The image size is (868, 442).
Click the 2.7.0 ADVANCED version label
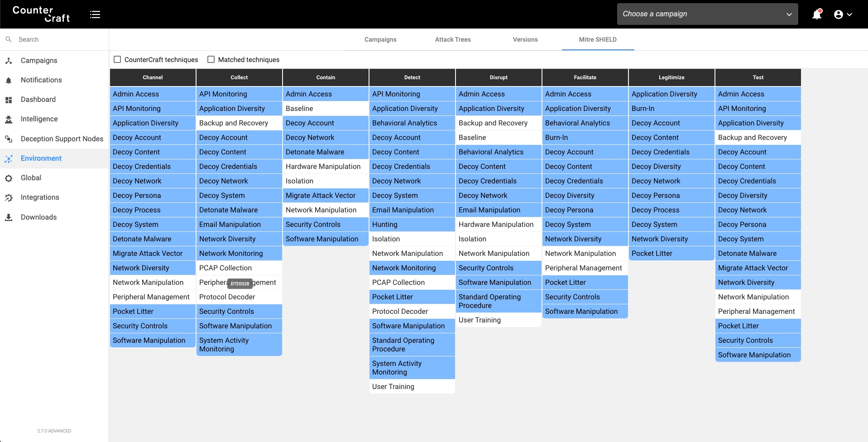54,431
